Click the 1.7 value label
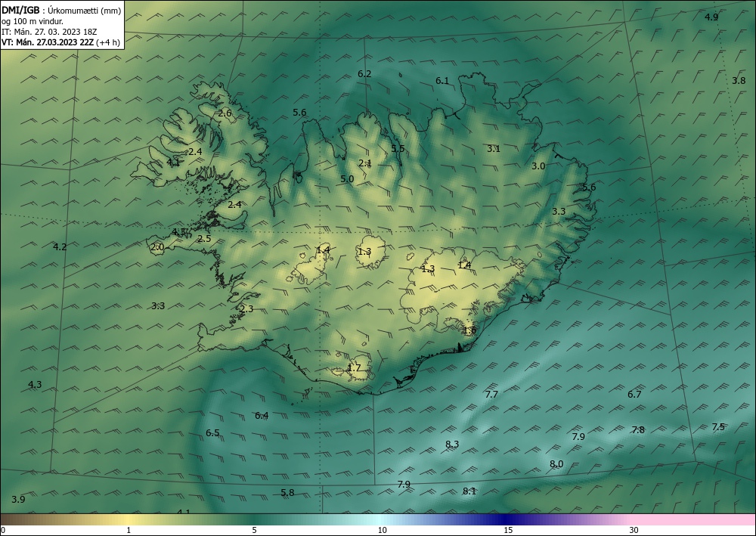Image resolution: width=756 pixels, height=536 pixels. pos(354,368)
